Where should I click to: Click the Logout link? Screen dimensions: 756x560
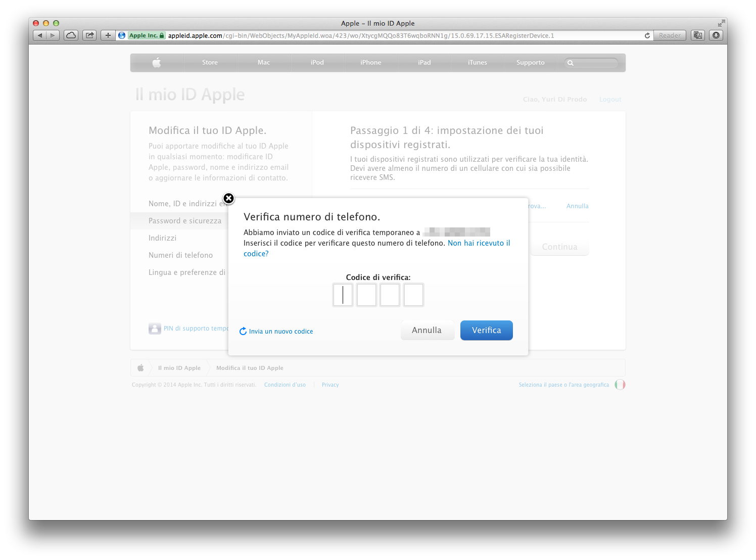pyautogui.click(x=610, y=100)
